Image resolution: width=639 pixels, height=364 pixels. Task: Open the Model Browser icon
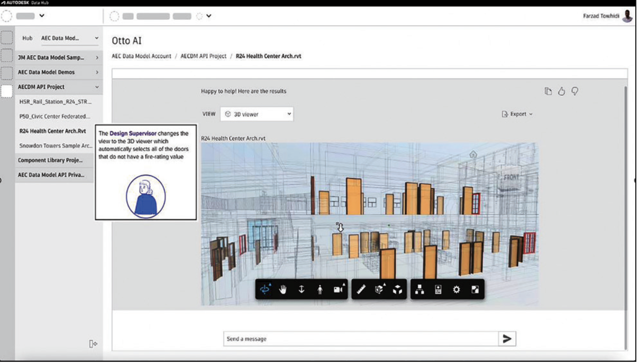pyautogui.click(x=420, y=289)
